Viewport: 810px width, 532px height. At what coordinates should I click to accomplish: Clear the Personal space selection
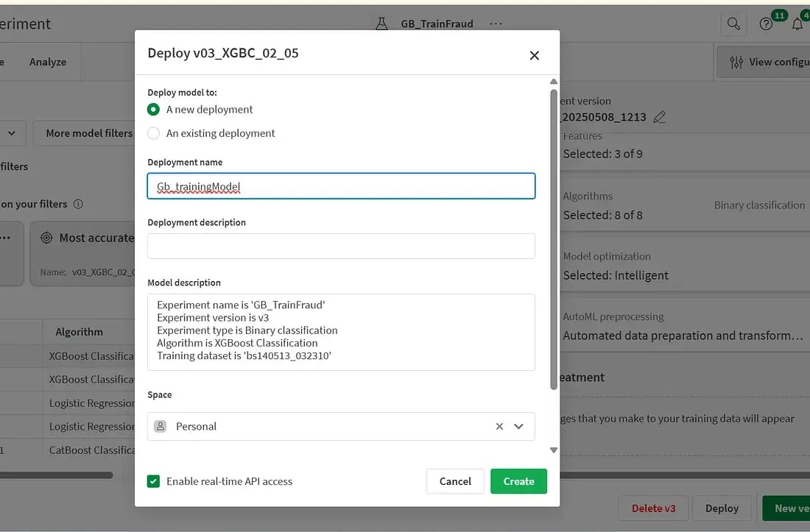coord(499,426)
